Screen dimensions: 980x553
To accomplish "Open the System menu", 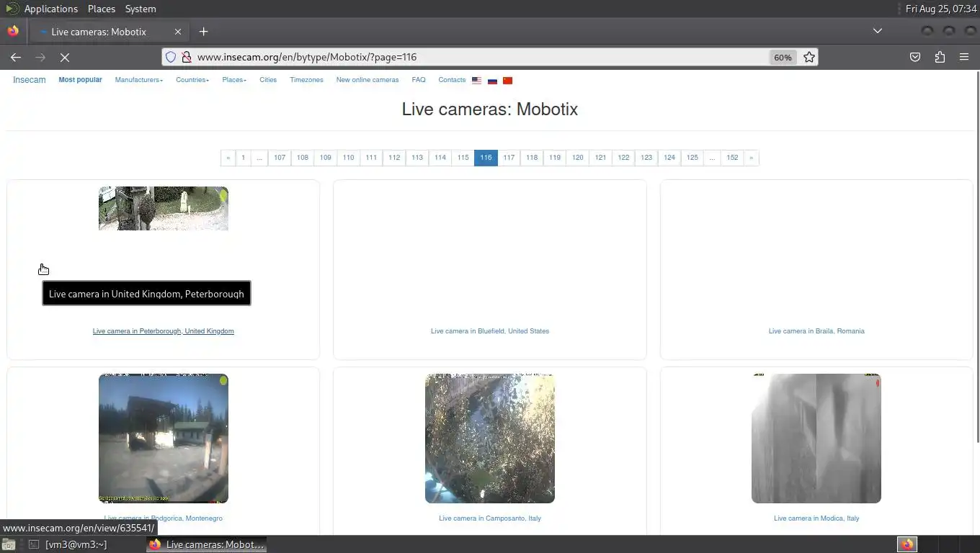I will coord(141,9).
